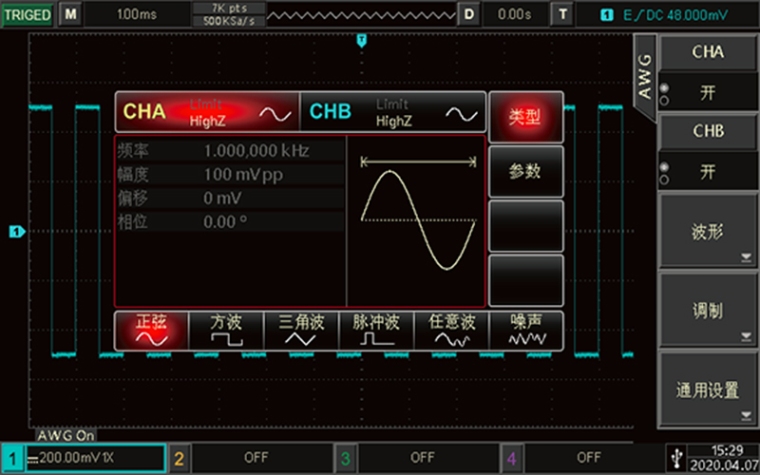Select the sine wave (正弦) waveform
Image resolution: width=760 pixels, height=475 pixels.
coord(151,330)
